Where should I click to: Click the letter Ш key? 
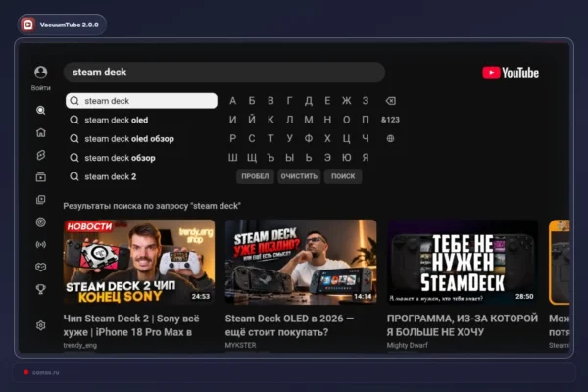pos(233,157)
